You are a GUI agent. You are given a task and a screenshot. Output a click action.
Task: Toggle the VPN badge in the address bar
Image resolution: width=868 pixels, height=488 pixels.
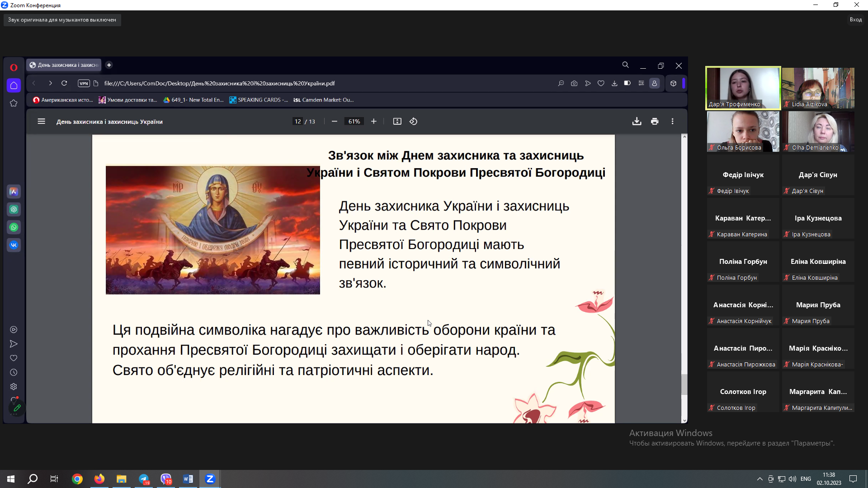pos(84,83)
